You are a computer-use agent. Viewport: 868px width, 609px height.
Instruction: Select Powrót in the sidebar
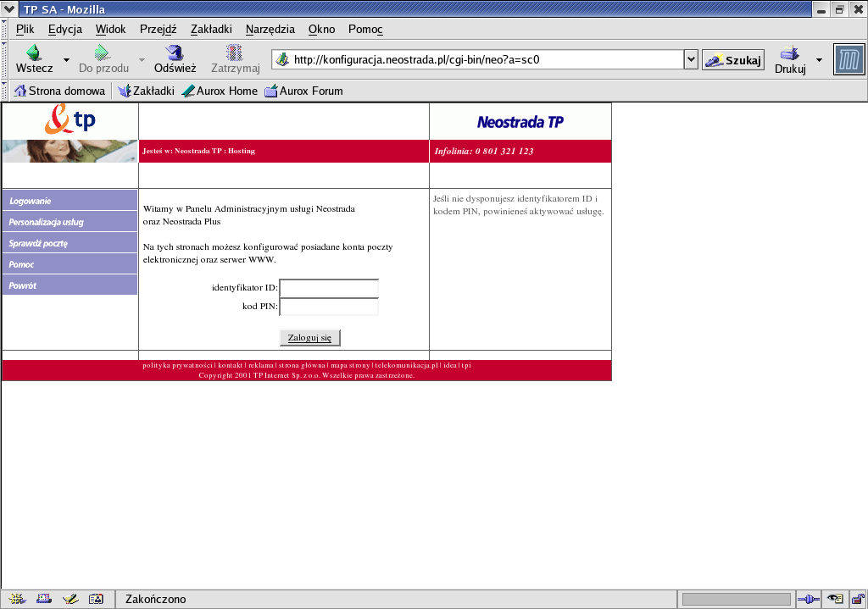click(x=70, y=285)
